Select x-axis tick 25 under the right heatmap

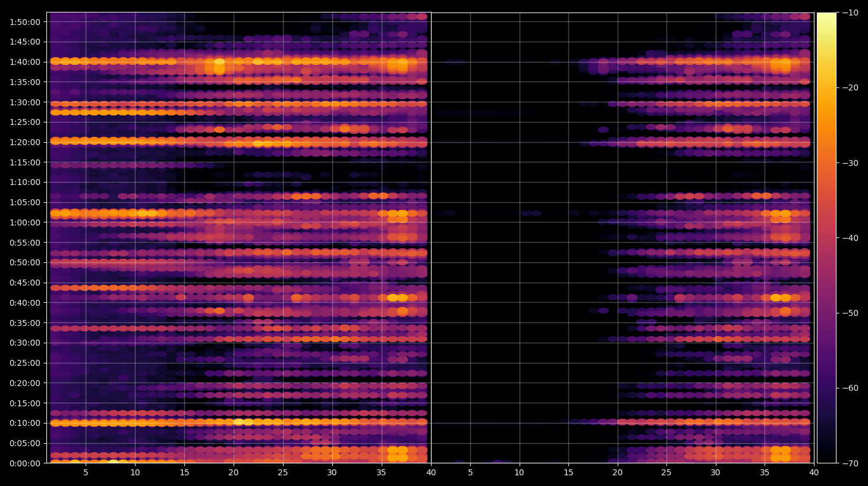coord(666,473)
